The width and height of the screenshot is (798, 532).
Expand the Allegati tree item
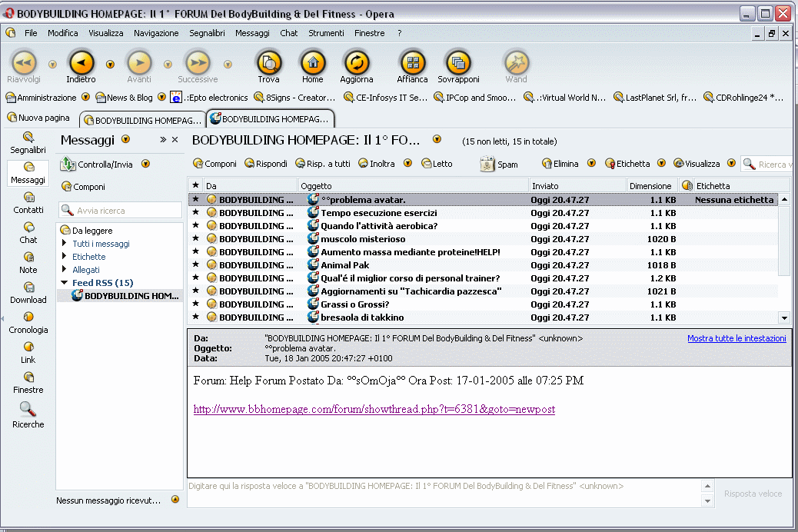point(65,270)
